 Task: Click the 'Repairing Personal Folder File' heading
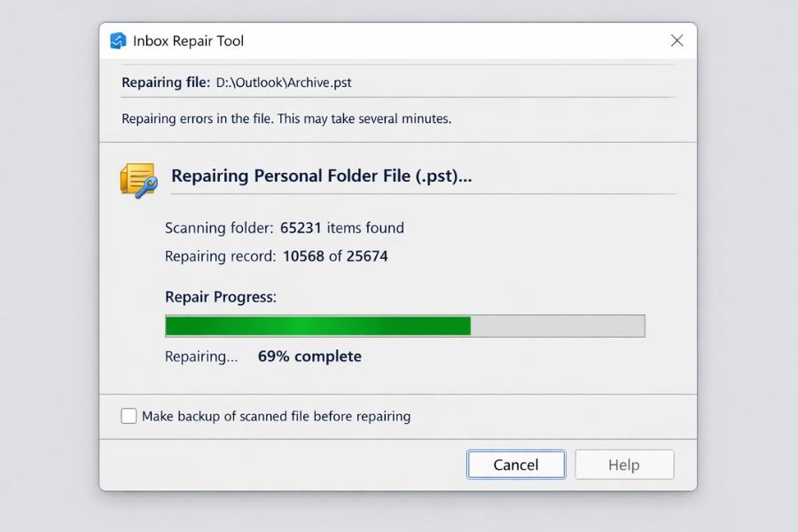321,176
